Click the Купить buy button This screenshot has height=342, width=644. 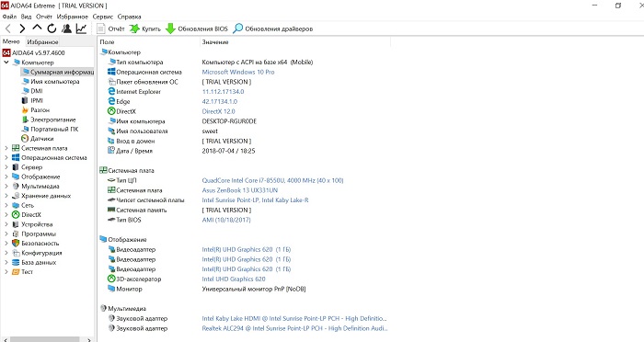(145, 28)
